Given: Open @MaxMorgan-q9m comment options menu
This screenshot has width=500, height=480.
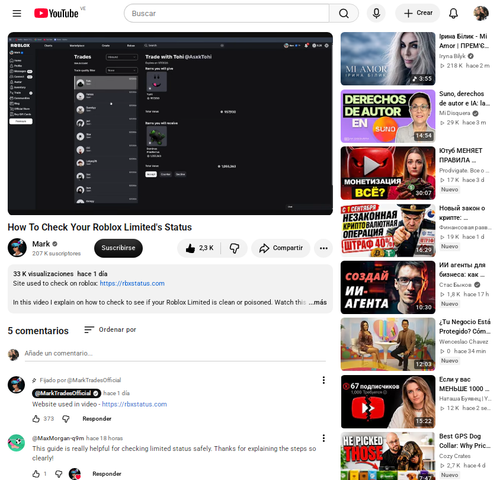Looking at the screenshot, I should click(323, 438).
